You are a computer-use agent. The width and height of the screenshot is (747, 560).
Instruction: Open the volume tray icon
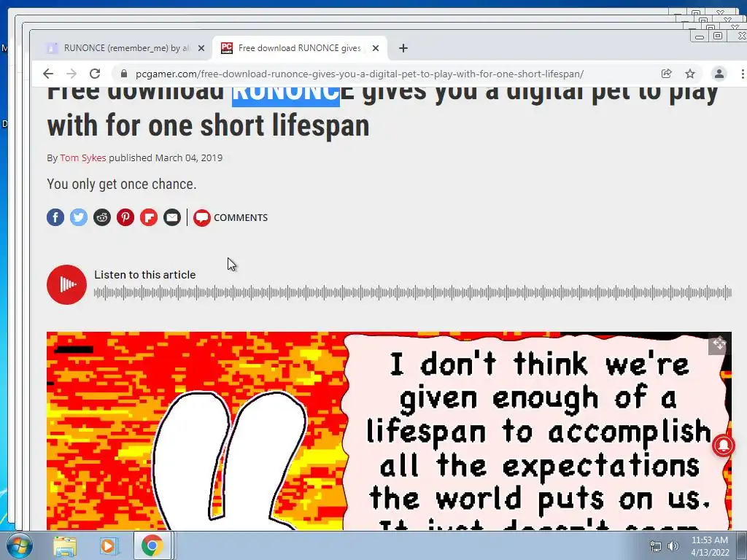(x=673, y=546)
